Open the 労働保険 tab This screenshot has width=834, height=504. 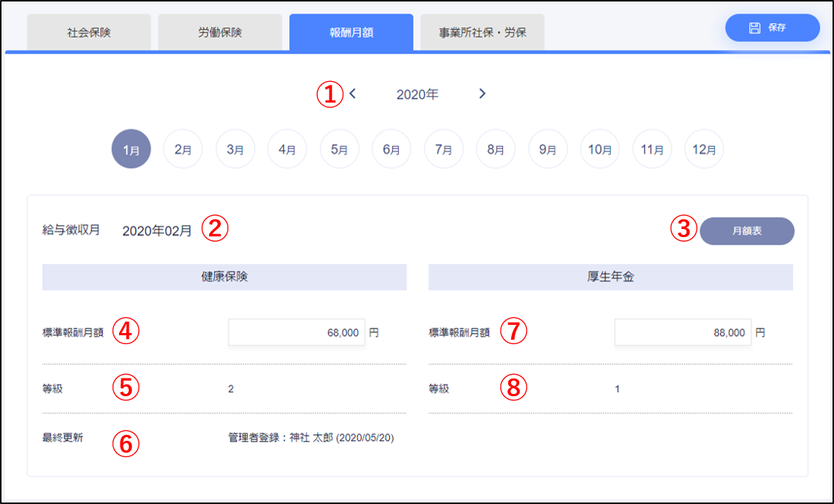point(220,33)
